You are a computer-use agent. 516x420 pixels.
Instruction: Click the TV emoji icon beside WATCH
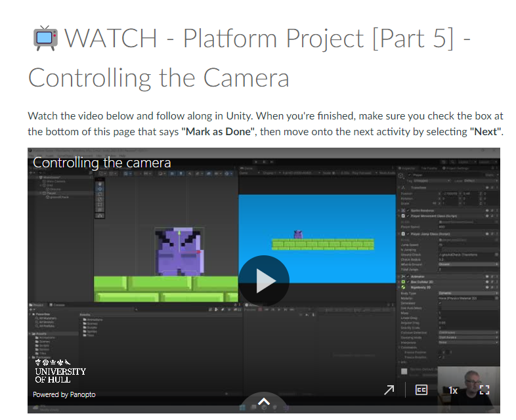pyautogui.click(x=45, y=39)
